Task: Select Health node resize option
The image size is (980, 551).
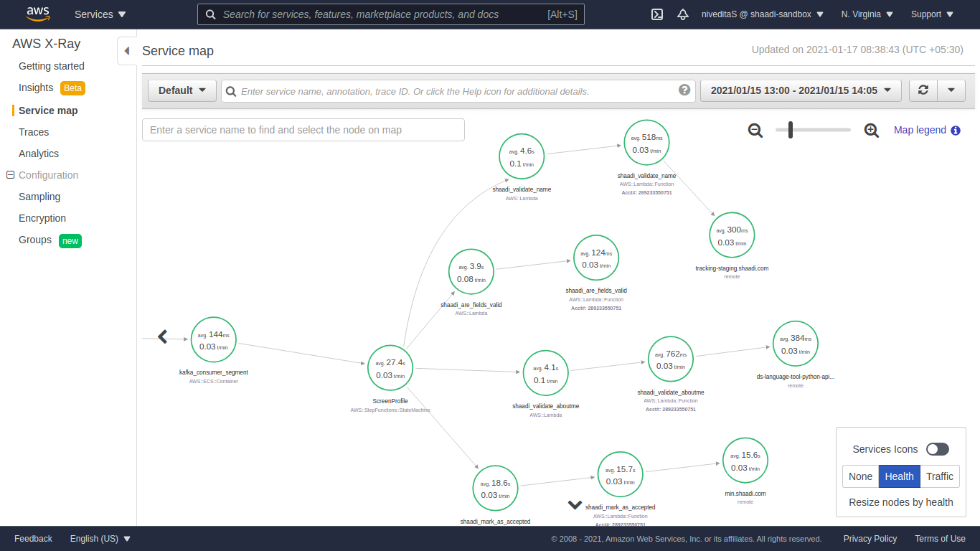Action: [x=899, y=476]
